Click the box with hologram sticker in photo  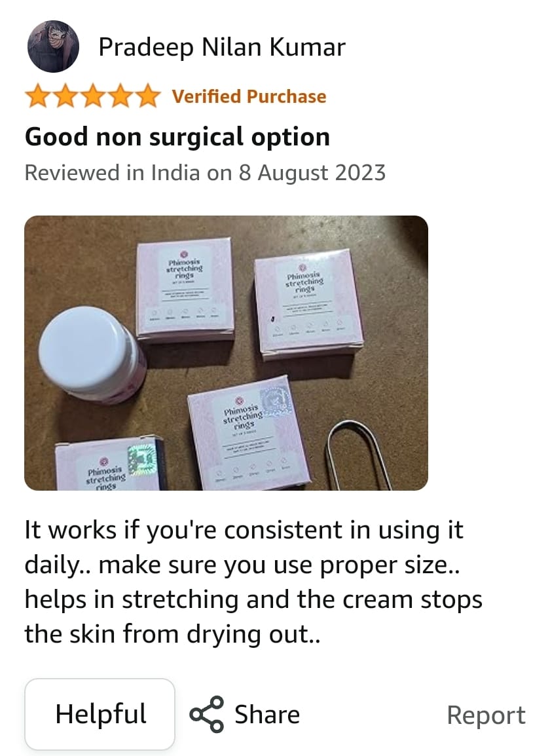click(111, 464)
